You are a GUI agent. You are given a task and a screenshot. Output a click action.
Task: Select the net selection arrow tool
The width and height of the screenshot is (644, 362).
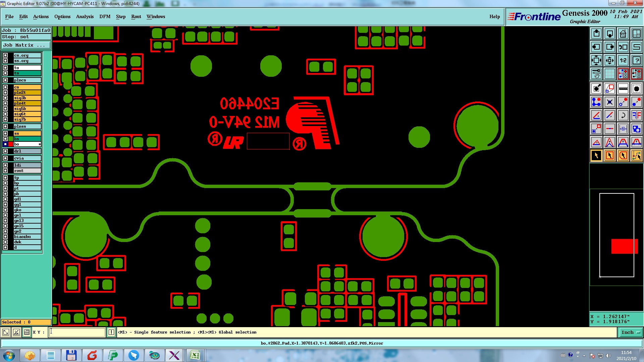(637, 156)
